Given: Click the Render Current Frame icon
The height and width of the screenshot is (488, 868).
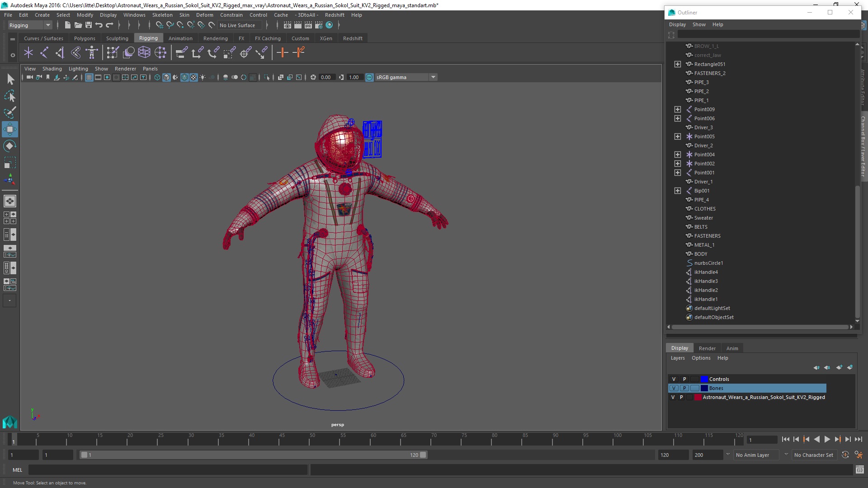Looking at the screenshot, I should point(298,25).
